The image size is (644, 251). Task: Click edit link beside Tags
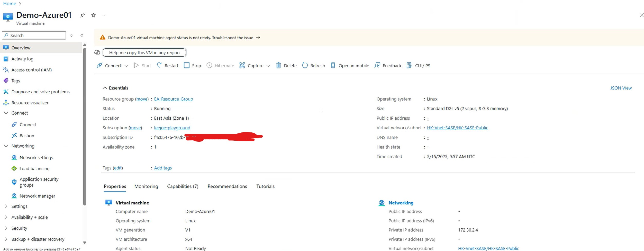118,168
